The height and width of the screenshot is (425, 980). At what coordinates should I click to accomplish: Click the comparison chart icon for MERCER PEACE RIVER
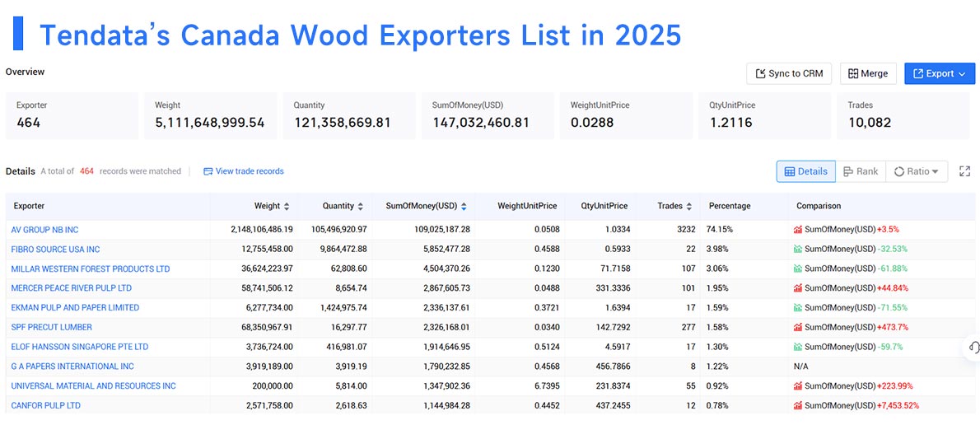(x=798, y=288)
